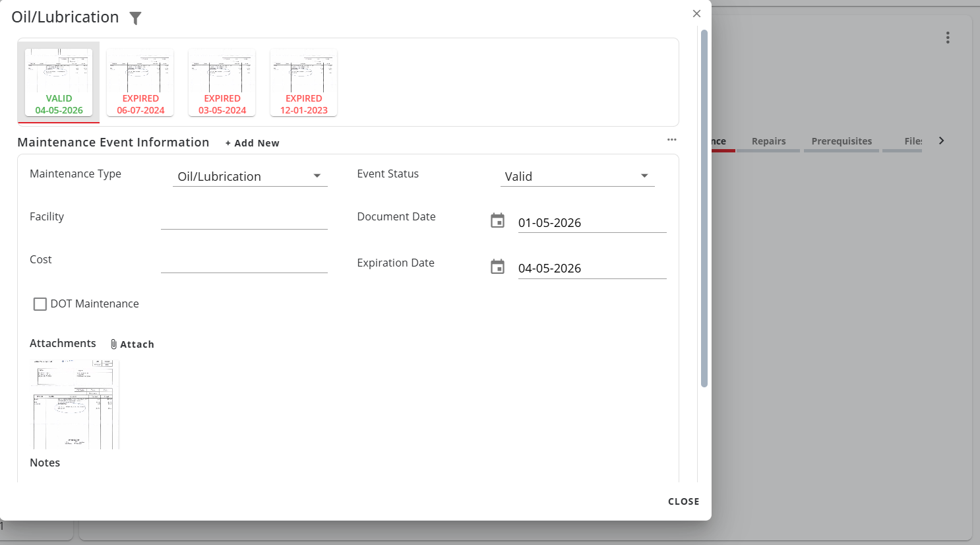The width and height of the screenshot is (980, 545).
Task: Click the paperclip Attach icon
Action: pos(114,344)
